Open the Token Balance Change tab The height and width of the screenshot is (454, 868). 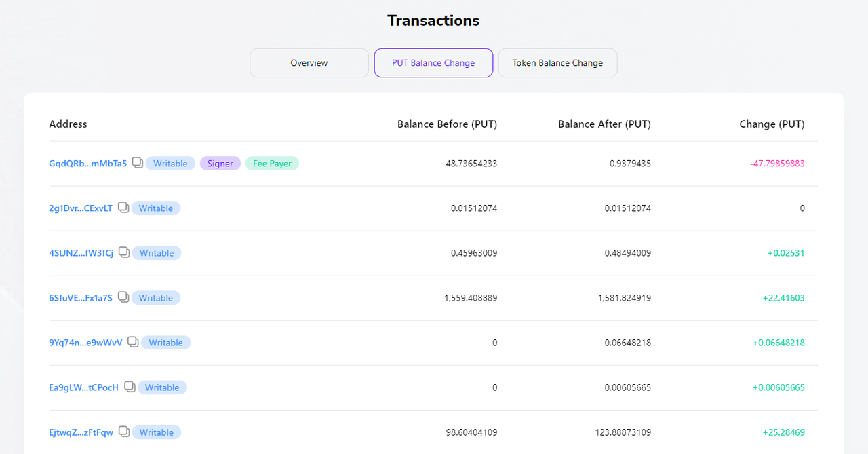pos(557,63)
